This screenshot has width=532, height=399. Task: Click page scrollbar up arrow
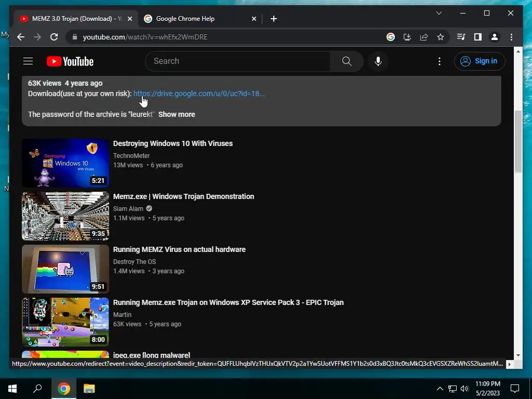click(518, 51)
